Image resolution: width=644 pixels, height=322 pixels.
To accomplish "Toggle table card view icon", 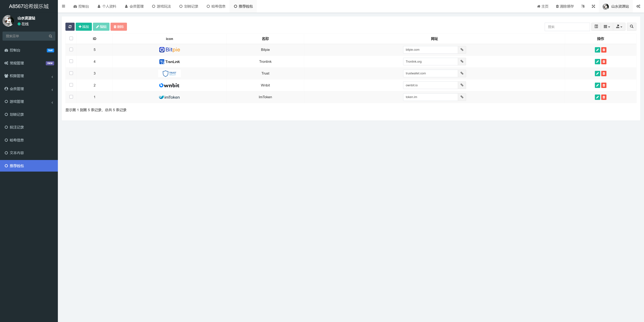I will click(596, 27).
